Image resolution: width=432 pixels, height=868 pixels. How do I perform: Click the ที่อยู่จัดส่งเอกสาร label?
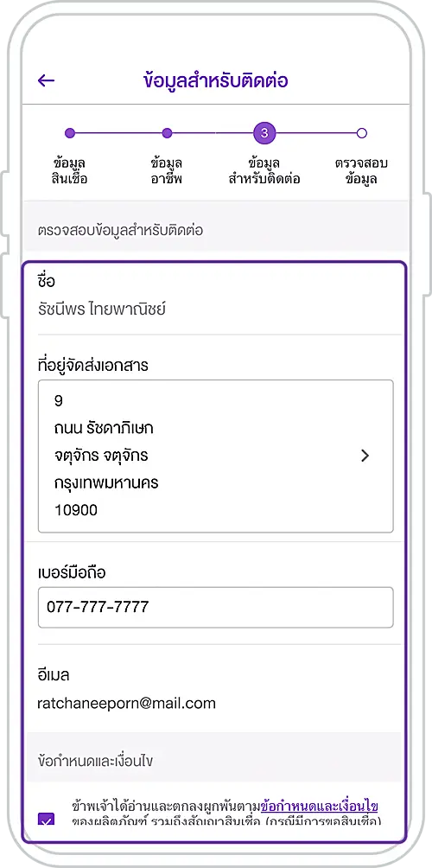(93, 366)
